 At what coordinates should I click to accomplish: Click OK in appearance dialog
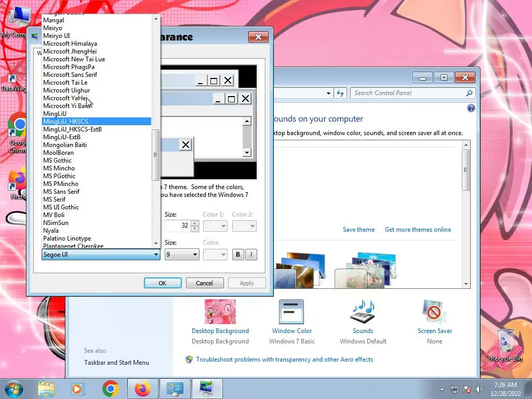point(163,283)
